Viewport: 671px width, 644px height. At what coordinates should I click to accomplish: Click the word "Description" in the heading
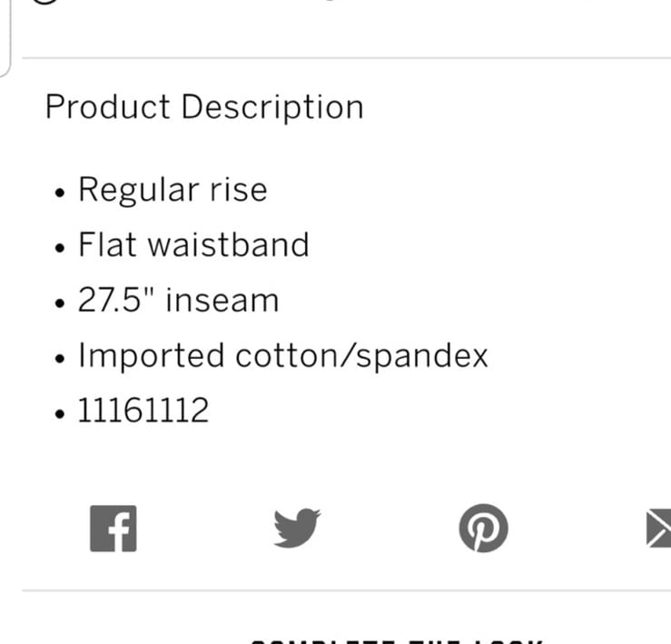point(272,107)
